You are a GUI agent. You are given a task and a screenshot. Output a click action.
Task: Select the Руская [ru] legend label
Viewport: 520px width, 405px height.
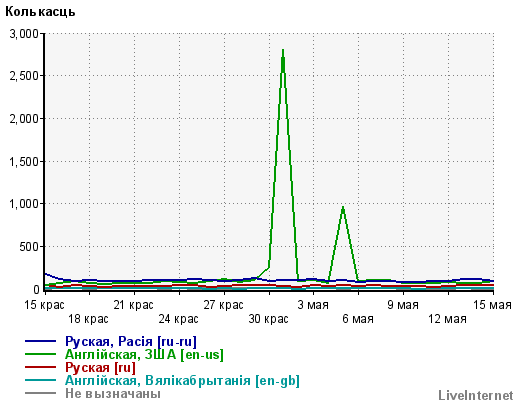pos(100,368)
